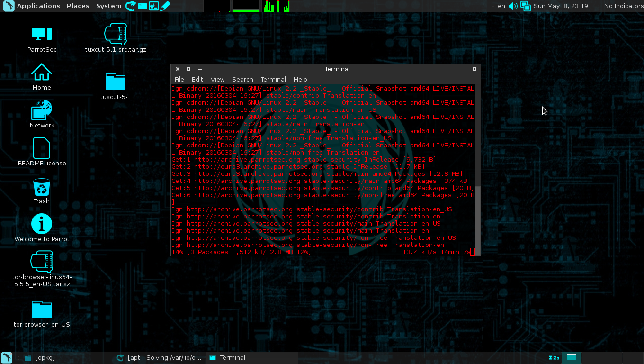Open the System menu in the top panel
Screen dimensions: 644x364
(x=108, y=6)
